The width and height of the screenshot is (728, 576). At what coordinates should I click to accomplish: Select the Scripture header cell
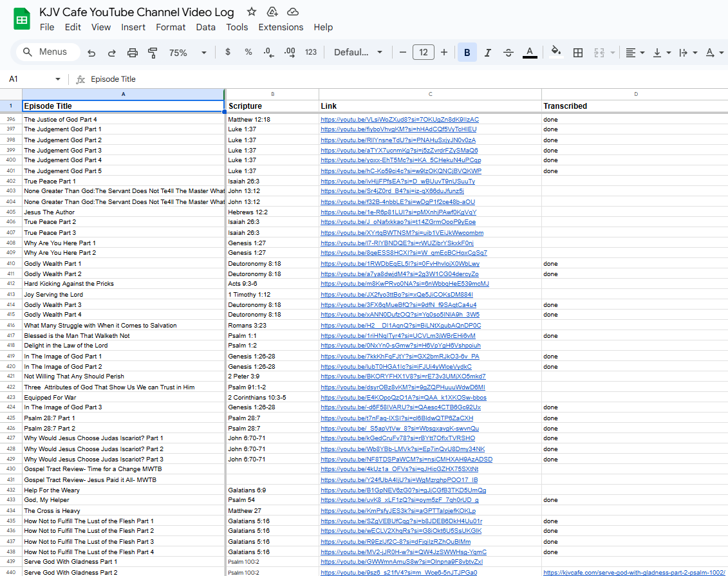272,106
